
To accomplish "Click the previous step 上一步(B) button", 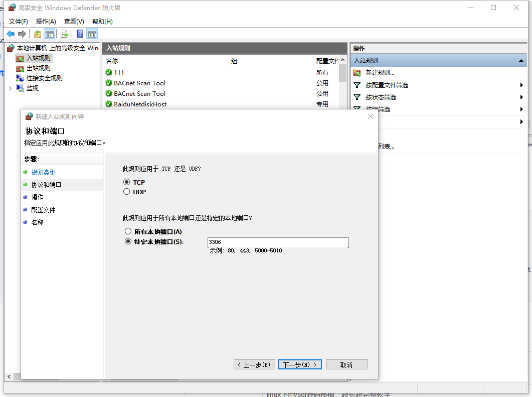I will tap(254, 364).
